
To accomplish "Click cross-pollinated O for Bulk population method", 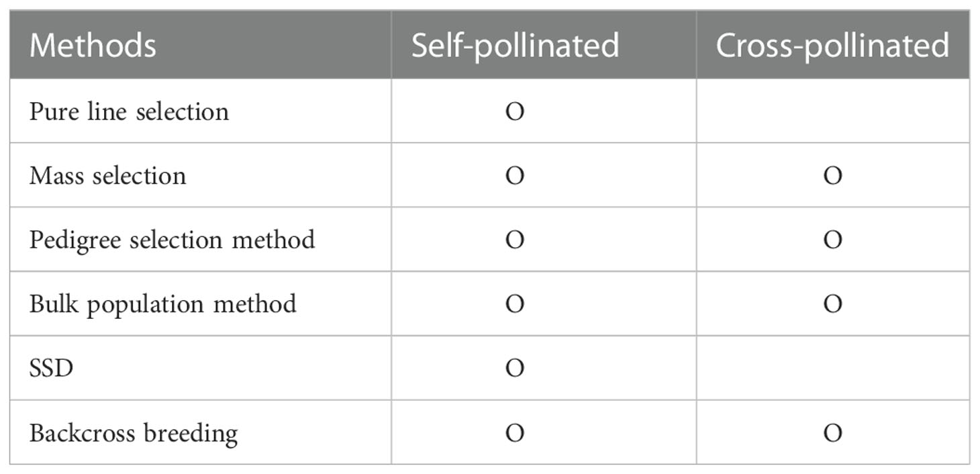I will click(832, 304).
